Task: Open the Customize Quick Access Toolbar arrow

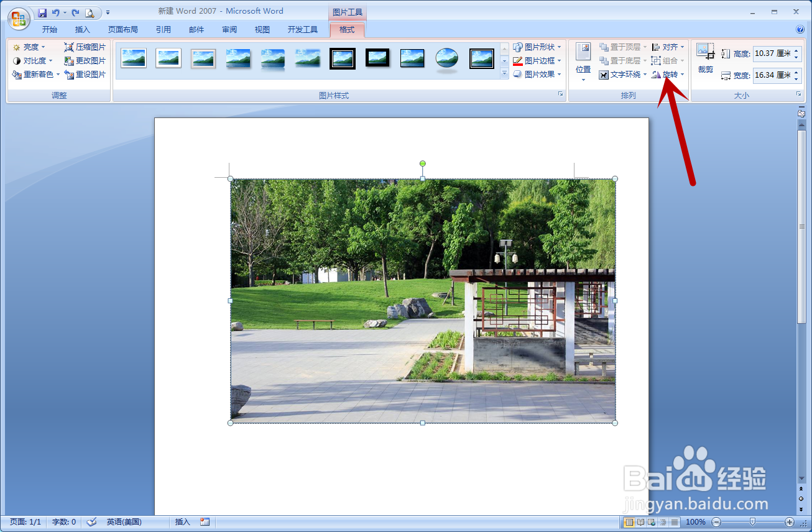Action: point(108,12)
